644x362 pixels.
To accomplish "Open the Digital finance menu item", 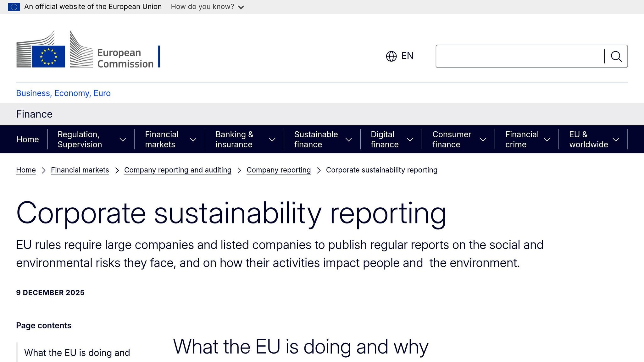I will tap(390, 139).
